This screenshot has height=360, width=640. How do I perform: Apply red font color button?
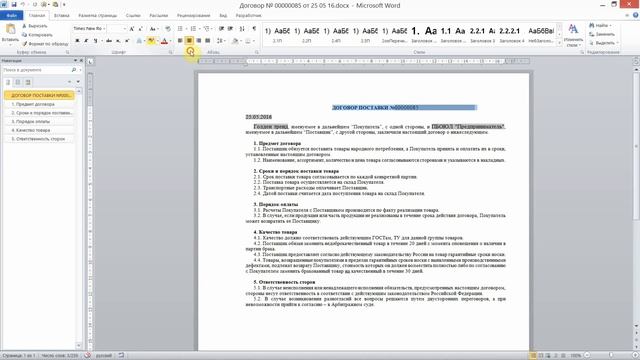point(164,41)
